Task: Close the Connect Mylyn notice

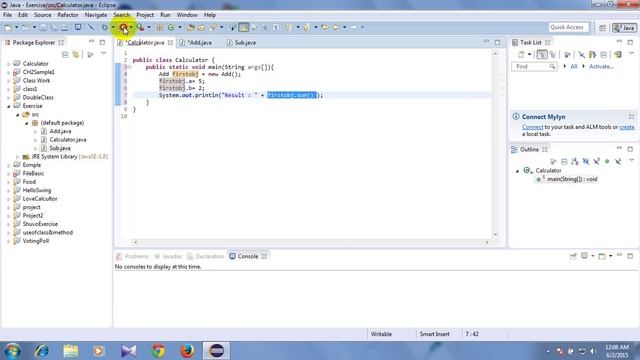Action: tap(631, 117)
